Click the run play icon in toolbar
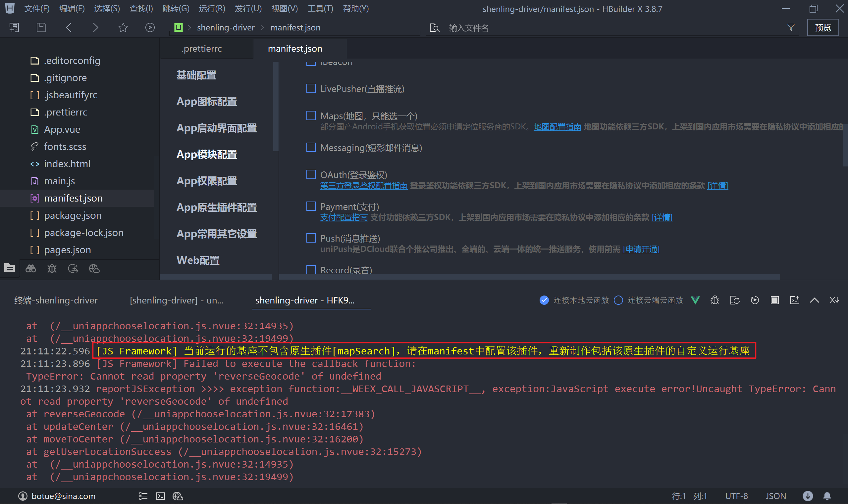 coord(150,27)
